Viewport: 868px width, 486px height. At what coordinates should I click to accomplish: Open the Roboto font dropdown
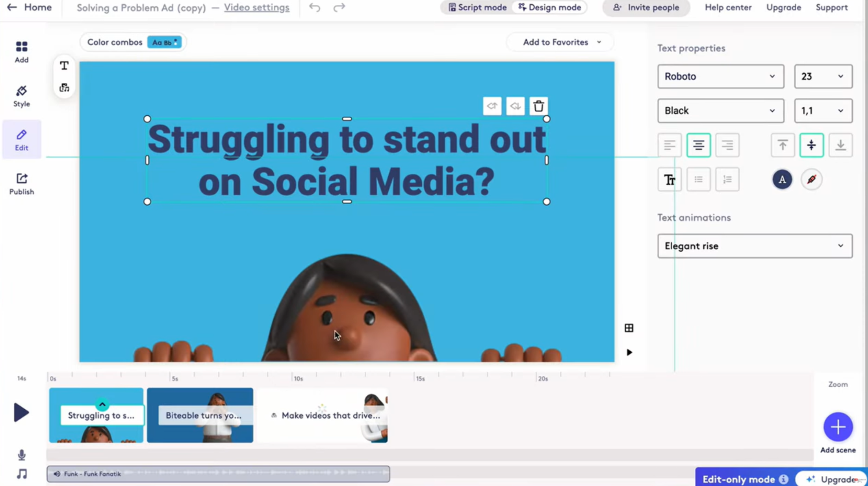click(720, 76)
